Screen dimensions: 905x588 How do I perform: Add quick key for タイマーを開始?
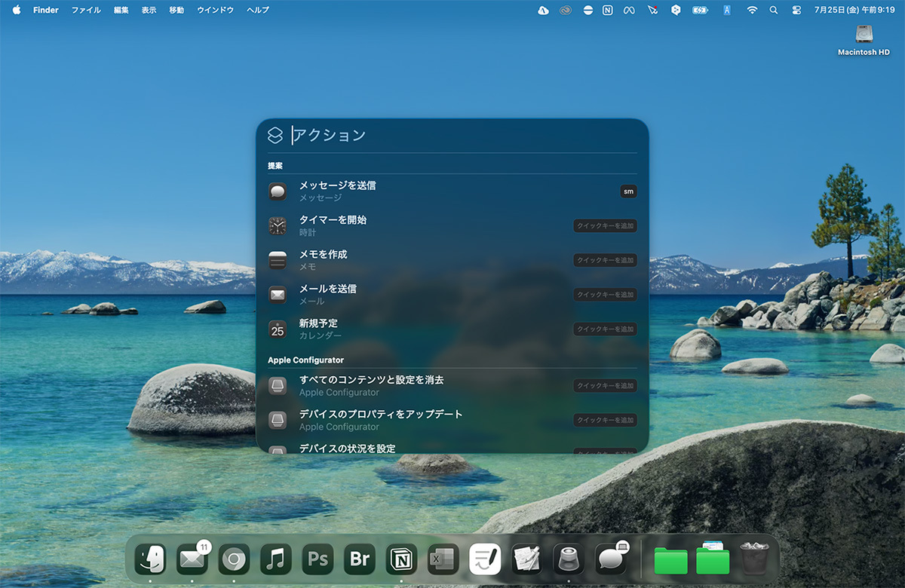[605, 225]
